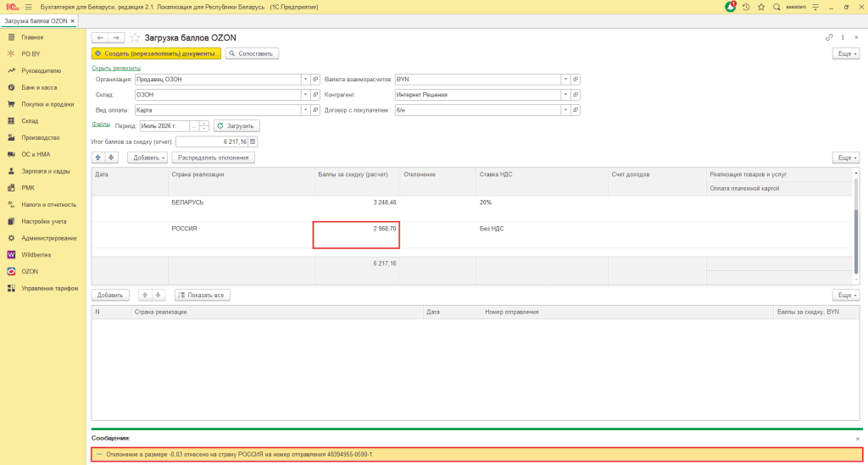Open Администрирование section
868x465 pixels.
[48, 238]
